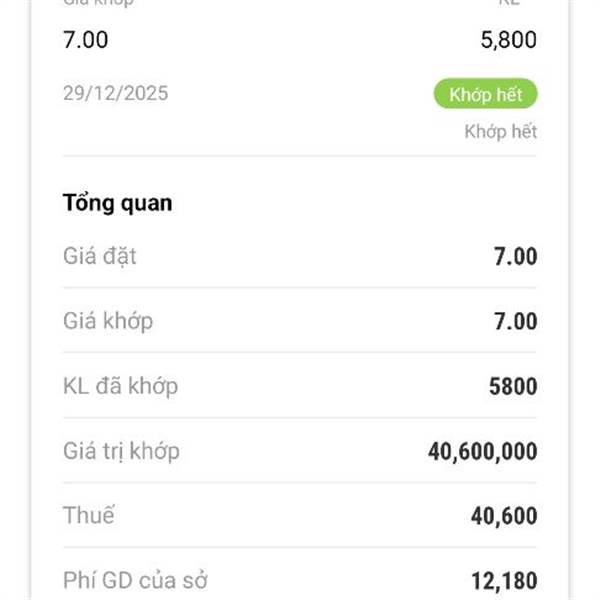Select the 40,600 tax amount
The image size is (600, 600).
(x=504, y=517)
